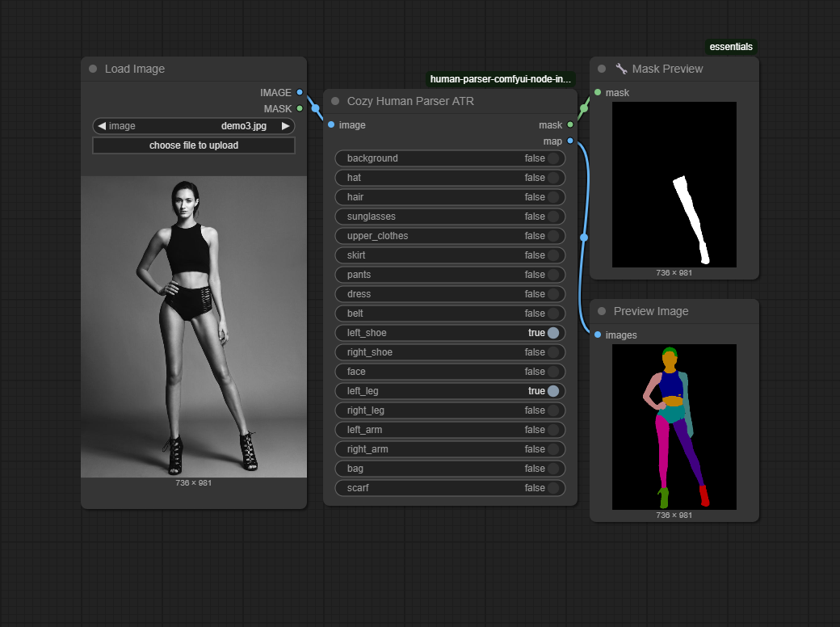840x627 pixels.
Task: Click the MASK output port on Load Image
Action: click(300, 108)
